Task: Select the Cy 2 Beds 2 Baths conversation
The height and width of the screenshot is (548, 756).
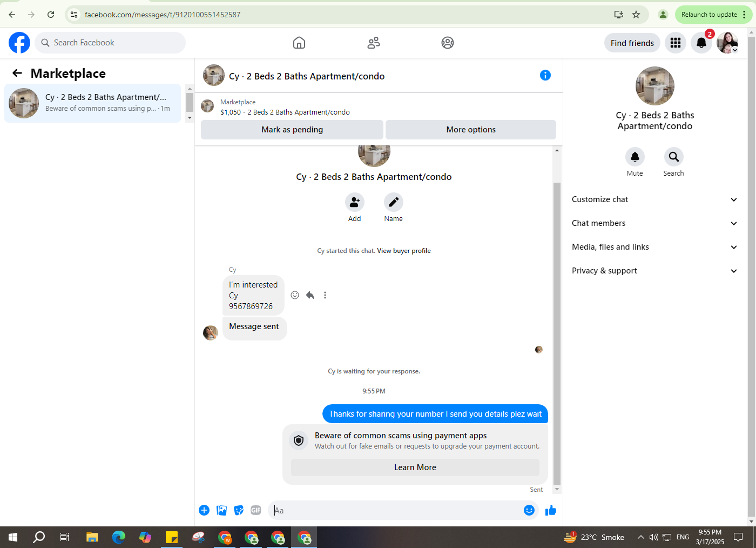Action: point(93,103)
